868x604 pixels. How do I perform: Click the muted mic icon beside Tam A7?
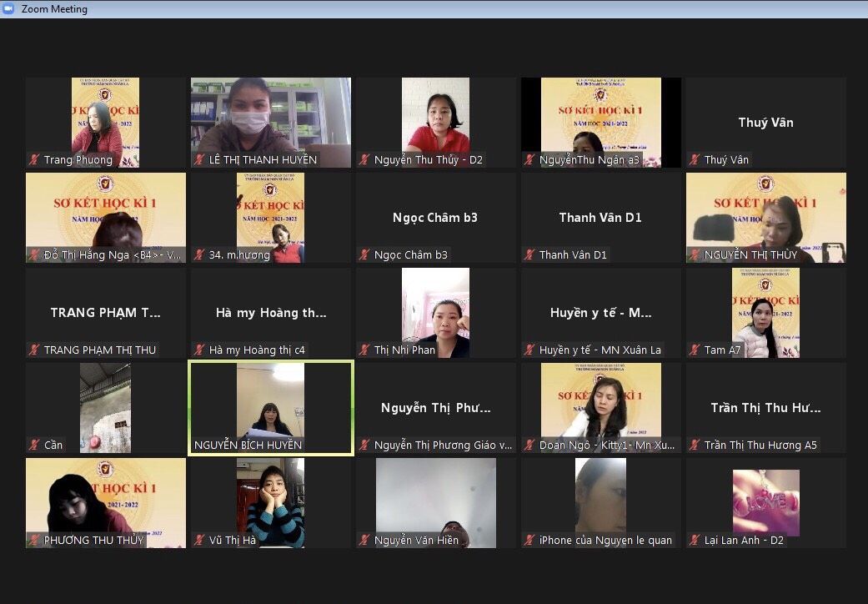point(695,350)
